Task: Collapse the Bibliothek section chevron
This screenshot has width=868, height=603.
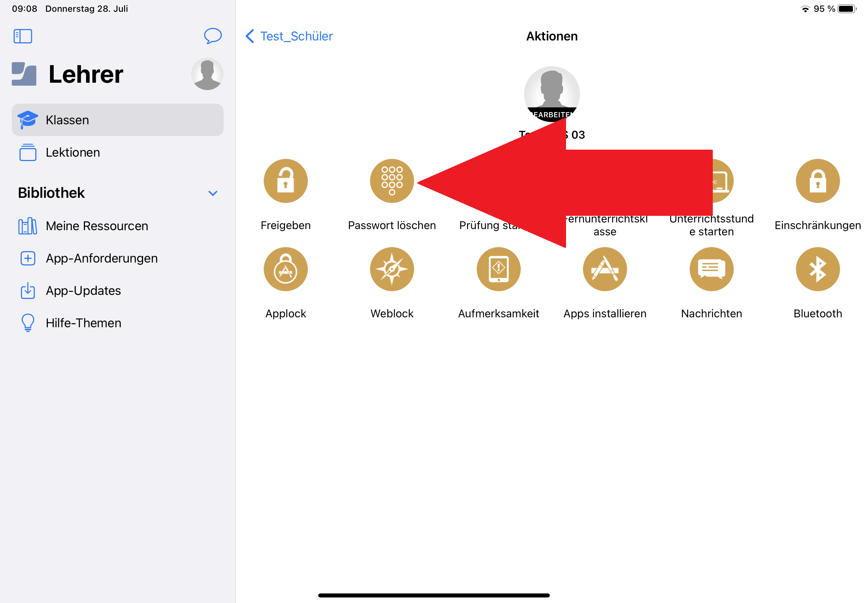Action: click(x=213, y=193)
